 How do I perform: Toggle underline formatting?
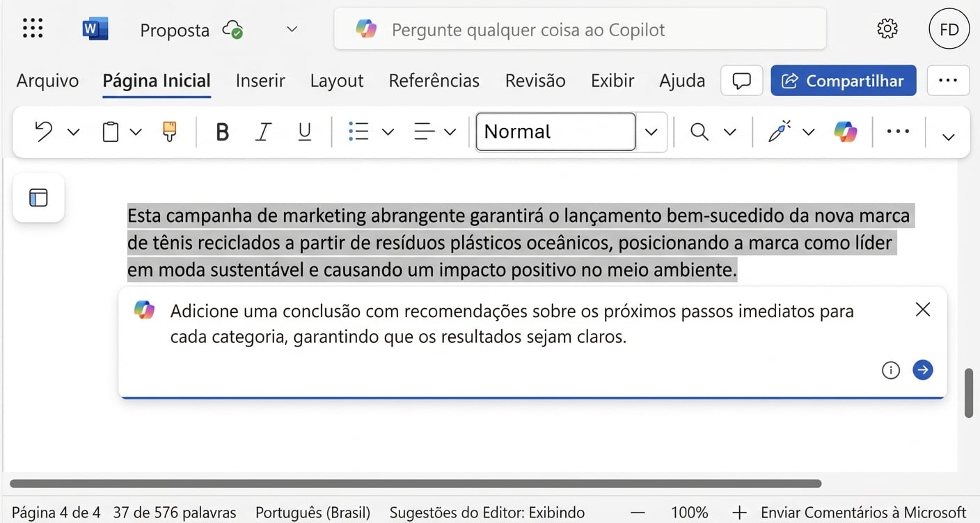tap(304, 131)
